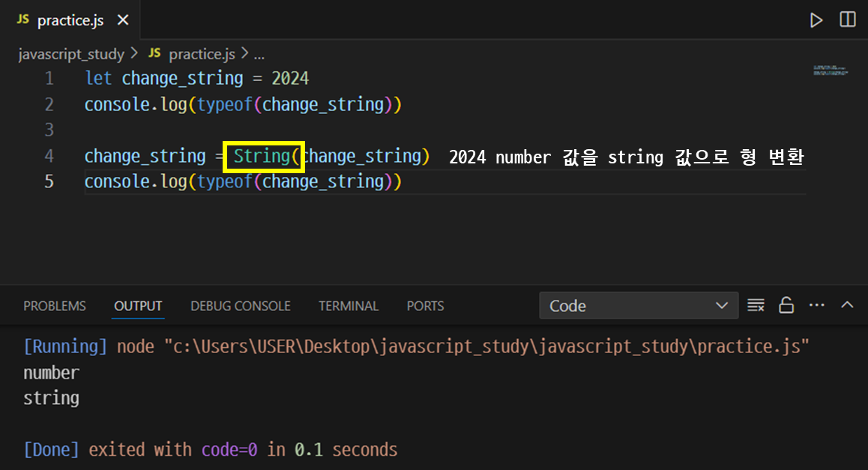Click the 'number' output line
Screen dimensions: 868x470
coord(51,373)
